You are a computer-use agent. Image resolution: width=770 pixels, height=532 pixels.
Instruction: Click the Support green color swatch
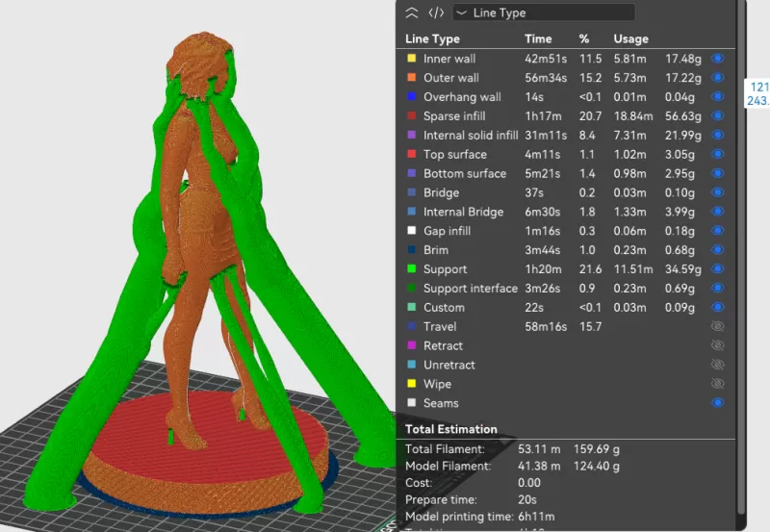(x=411, y=269)
